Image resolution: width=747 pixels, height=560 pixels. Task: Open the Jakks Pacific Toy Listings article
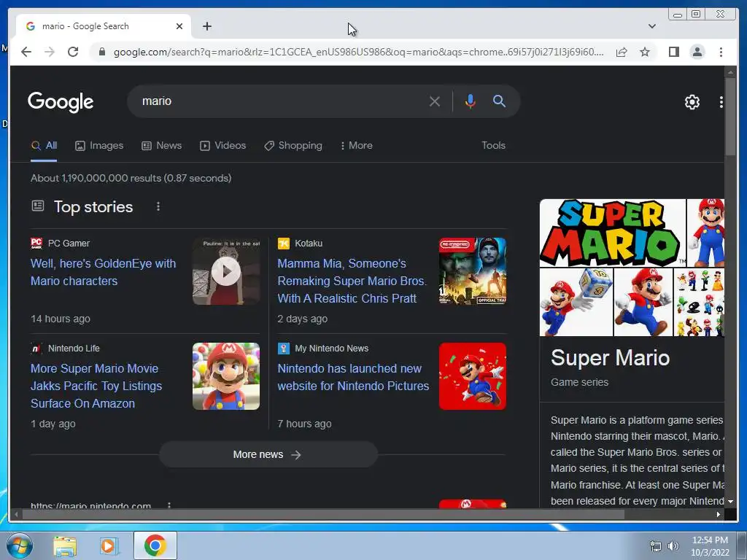pos(96,386)
